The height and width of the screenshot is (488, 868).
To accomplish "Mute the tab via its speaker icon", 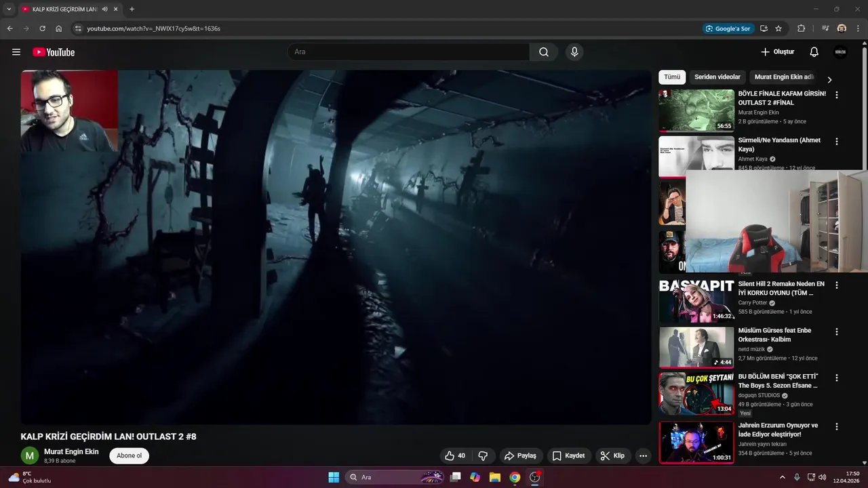I will pyautogui.click(x=105, y=9).
